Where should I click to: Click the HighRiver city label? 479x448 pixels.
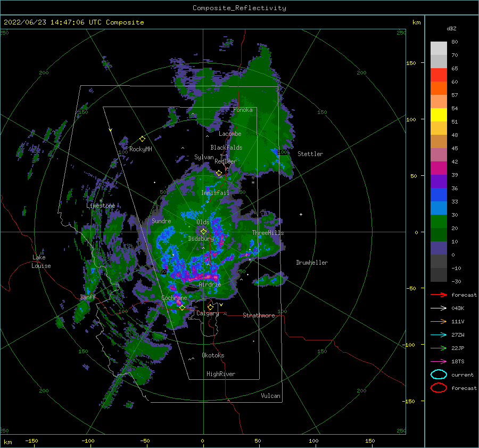(x=221, y=374)
